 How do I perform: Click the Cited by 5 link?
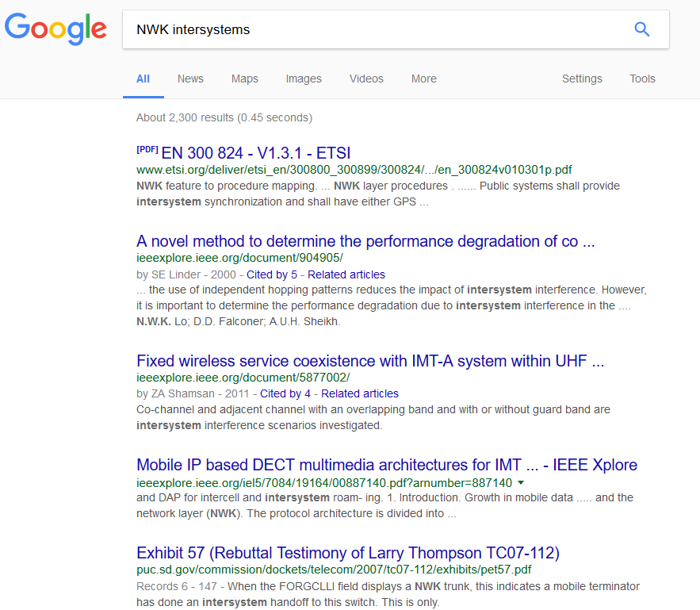tap(272, 274)
